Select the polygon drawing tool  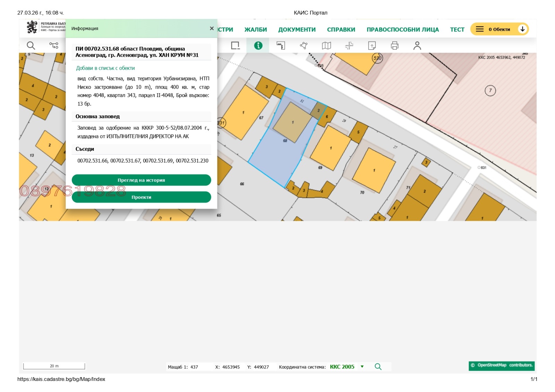tap(304, 45)
